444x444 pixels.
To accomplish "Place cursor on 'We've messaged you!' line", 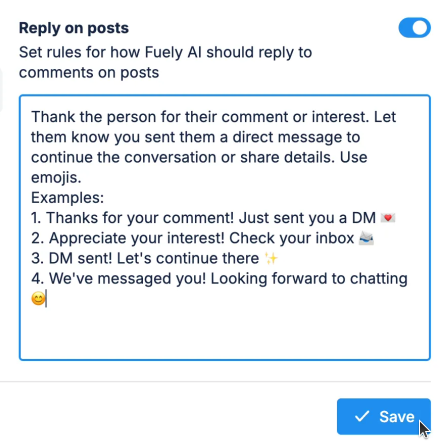I will click(x=219, y=279).
